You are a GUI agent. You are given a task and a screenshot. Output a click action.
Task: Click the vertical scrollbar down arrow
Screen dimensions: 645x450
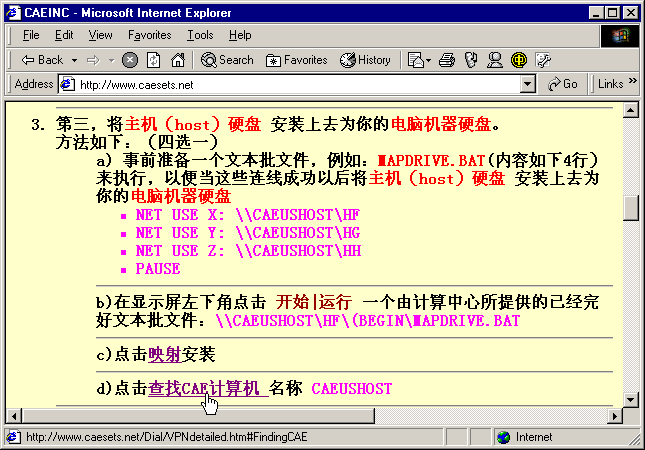(x=630, y=398)
